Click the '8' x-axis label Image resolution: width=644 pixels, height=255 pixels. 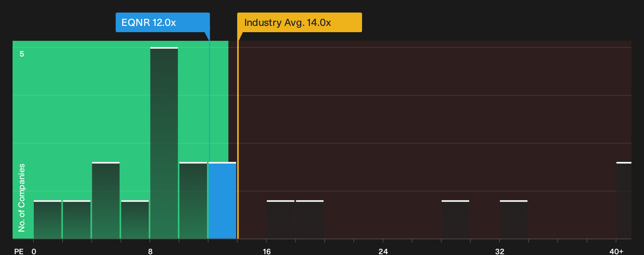click(150, 251)
